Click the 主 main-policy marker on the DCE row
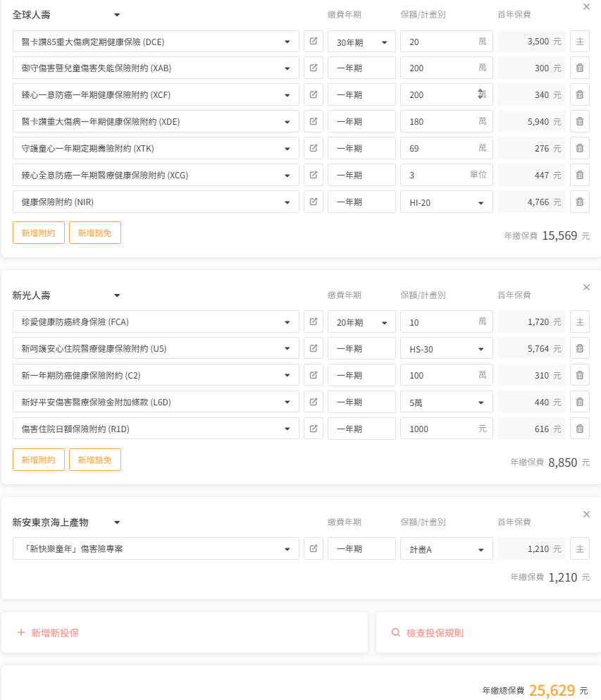Image resolution: width=601 pixels, height=700 pixels. pyautogui.click(x=580, y=42)
